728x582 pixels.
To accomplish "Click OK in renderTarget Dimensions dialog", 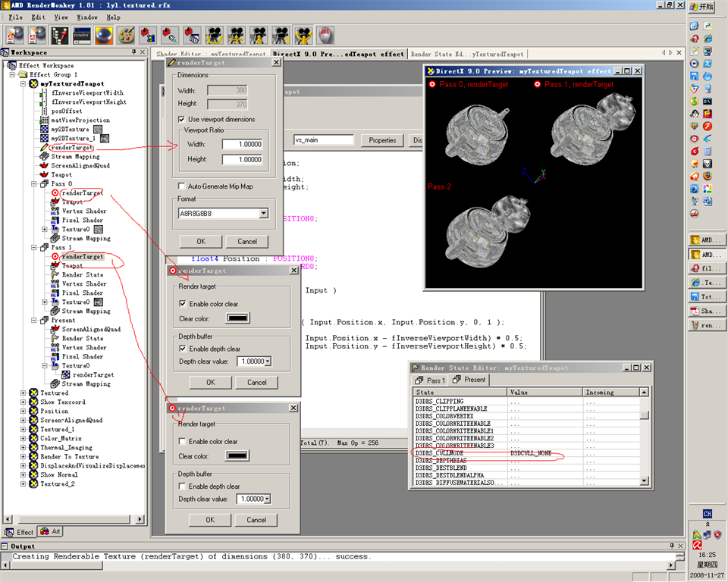I will click(x=200, y=241).
